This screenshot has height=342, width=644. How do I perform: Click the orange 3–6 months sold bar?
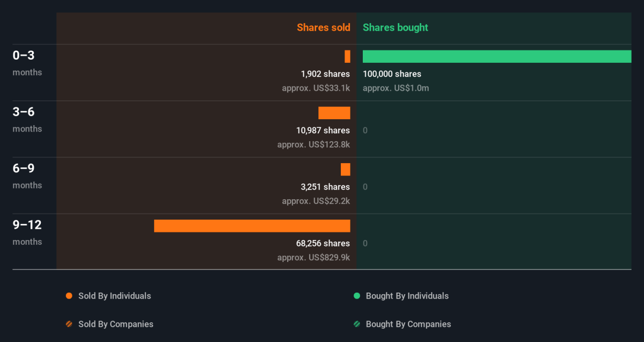point(334,113)
